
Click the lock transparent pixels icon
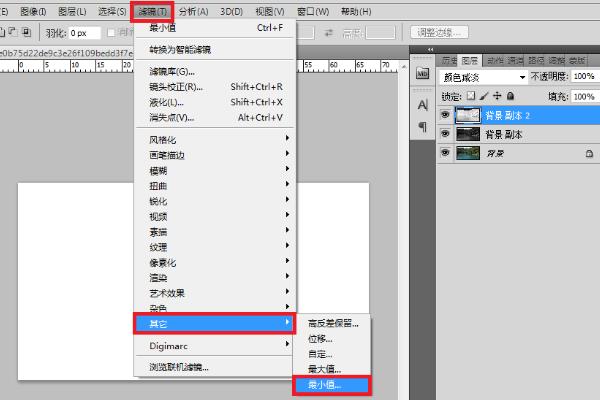(x=471, y=96)
